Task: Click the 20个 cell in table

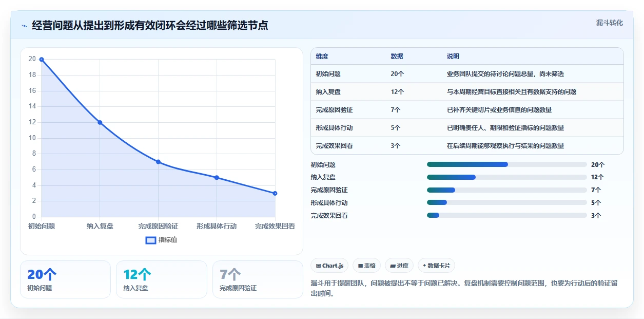Action: pyautogui.click(x=397, y=74)
